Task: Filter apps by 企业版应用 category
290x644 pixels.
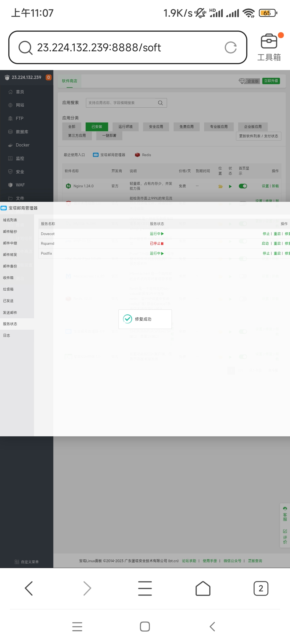Action: [253, 127]
